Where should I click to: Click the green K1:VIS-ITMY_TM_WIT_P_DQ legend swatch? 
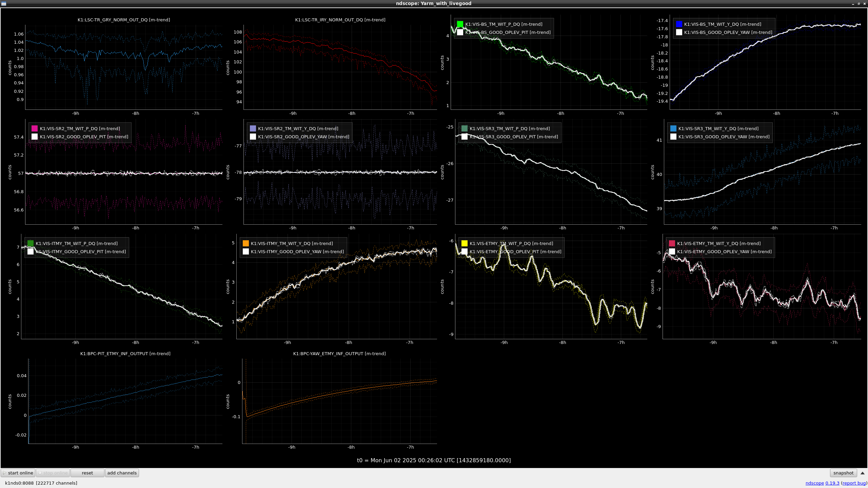[31, 243]
